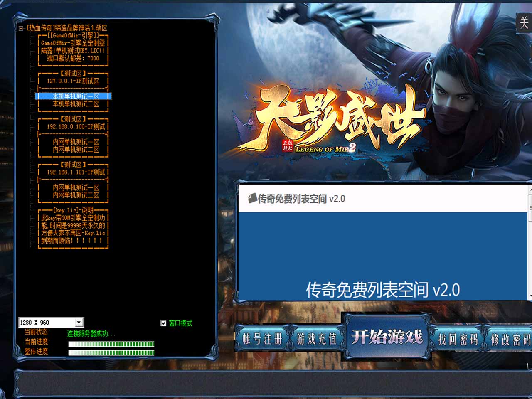Click the small 传奇免费列表空间 v2.0 header title
This screenshot has width=532, height=399.
301,199
